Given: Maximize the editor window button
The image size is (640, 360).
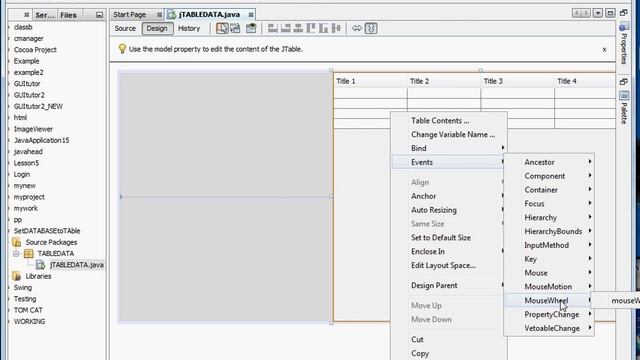Looking at the screenshot, I should [x=610, y=13].
